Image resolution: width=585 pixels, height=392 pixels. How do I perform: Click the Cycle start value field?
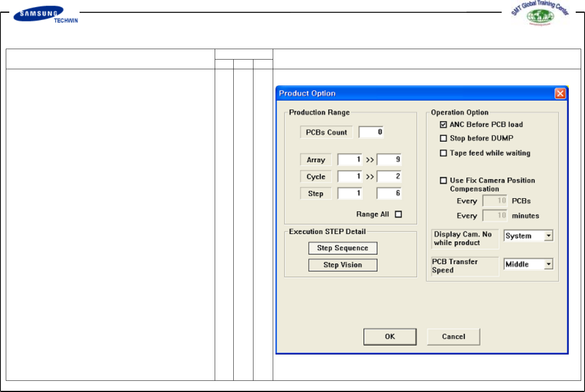(x=350, y=177)
